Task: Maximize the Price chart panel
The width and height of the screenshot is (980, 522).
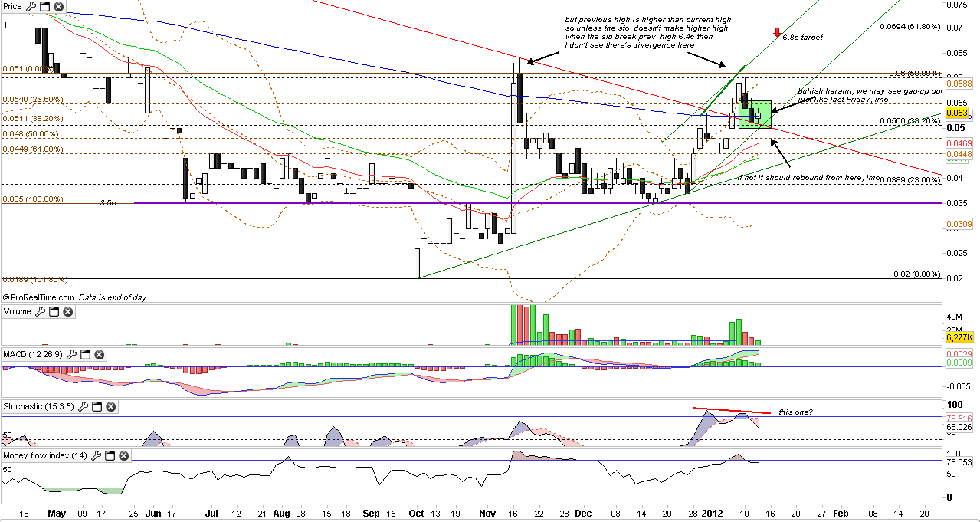Action: coord(44,6)
